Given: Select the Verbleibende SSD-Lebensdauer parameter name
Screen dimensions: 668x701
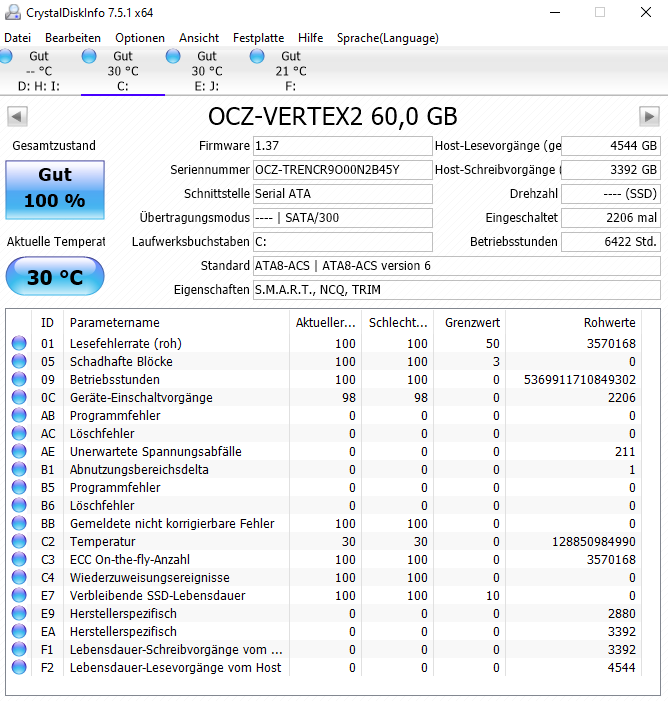Looking at the screenshot, I should [x=157, y=595].
